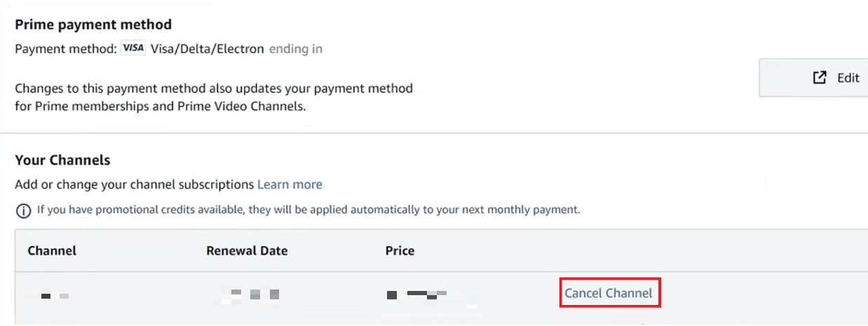Click the promotional credits notice text
Screen dimensions: 868x326
(308, 210)
